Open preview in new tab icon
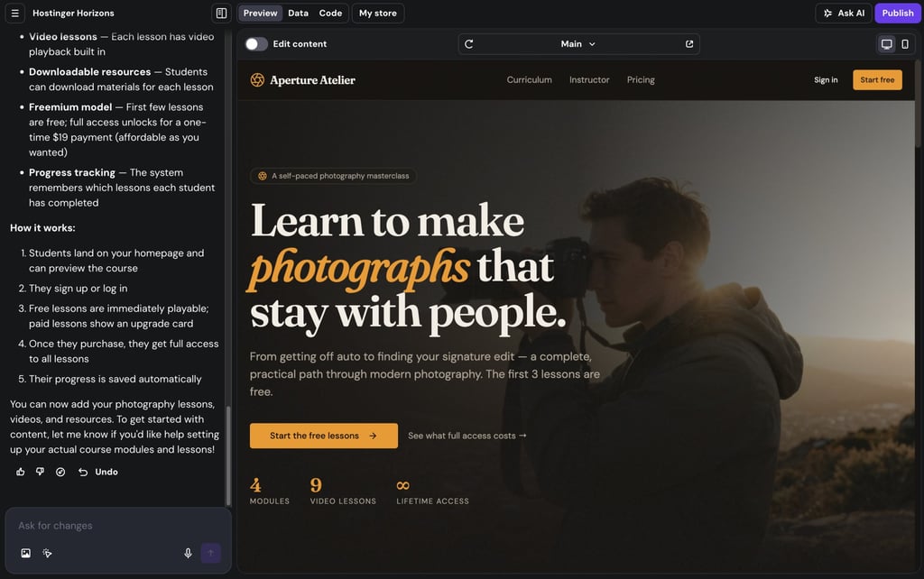 [x=689, y=44]
